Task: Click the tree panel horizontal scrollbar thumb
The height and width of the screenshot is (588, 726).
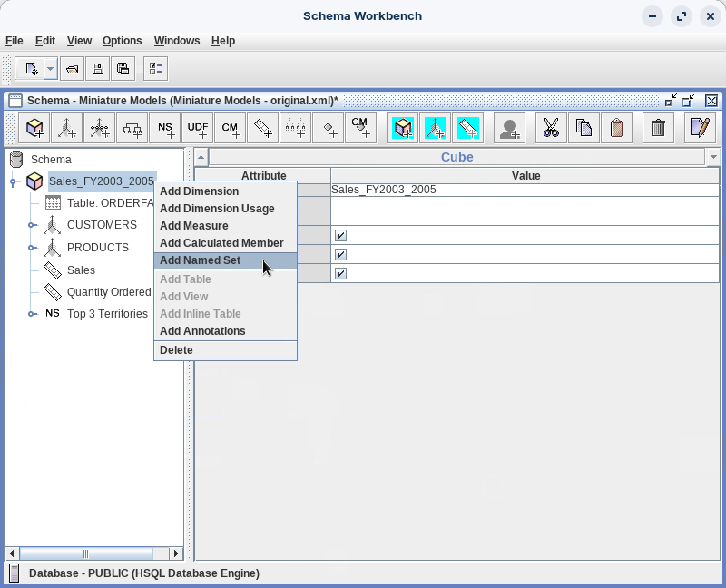Action: pyautogui.click(x=85, y=554)
